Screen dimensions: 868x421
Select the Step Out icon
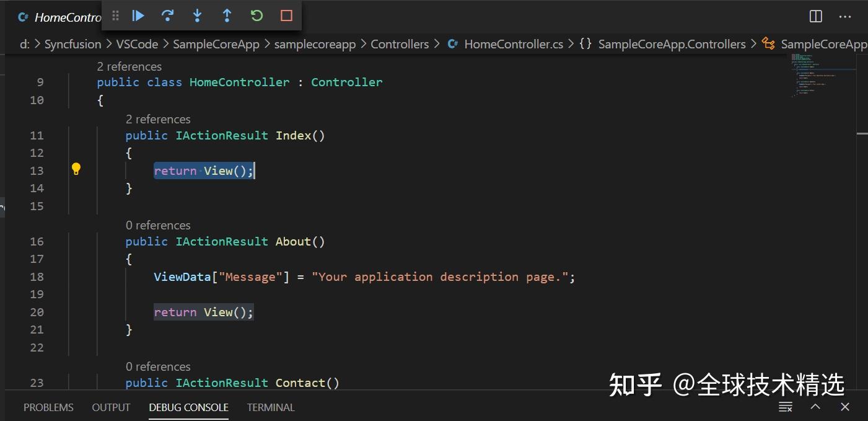227,16
